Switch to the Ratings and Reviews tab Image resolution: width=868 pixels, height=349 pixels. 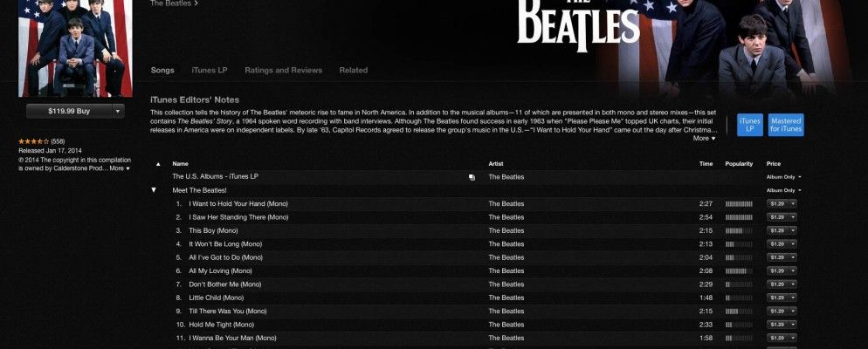283,70
